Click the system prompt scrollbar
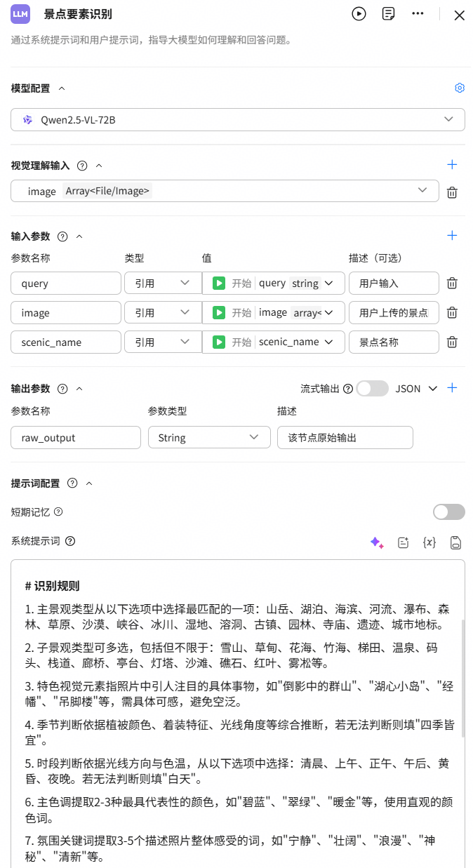The image size is (473, 868). click(x=462, y=677)
